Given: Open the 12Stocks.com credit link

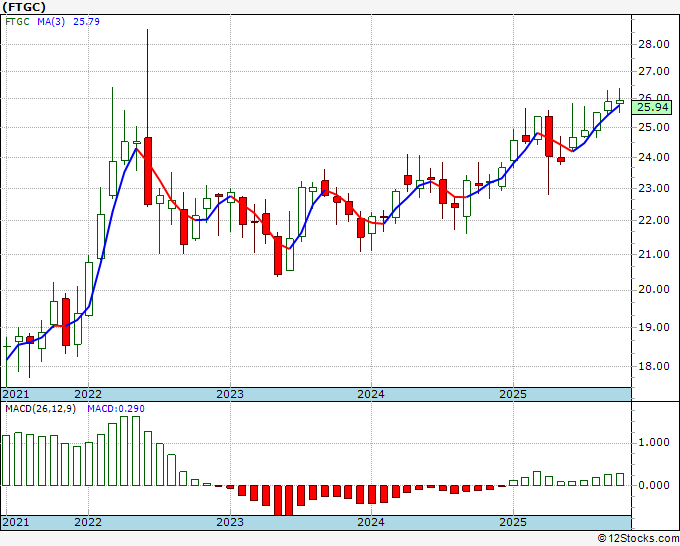Looking at the screenshot, I should (x=638, y=538).
